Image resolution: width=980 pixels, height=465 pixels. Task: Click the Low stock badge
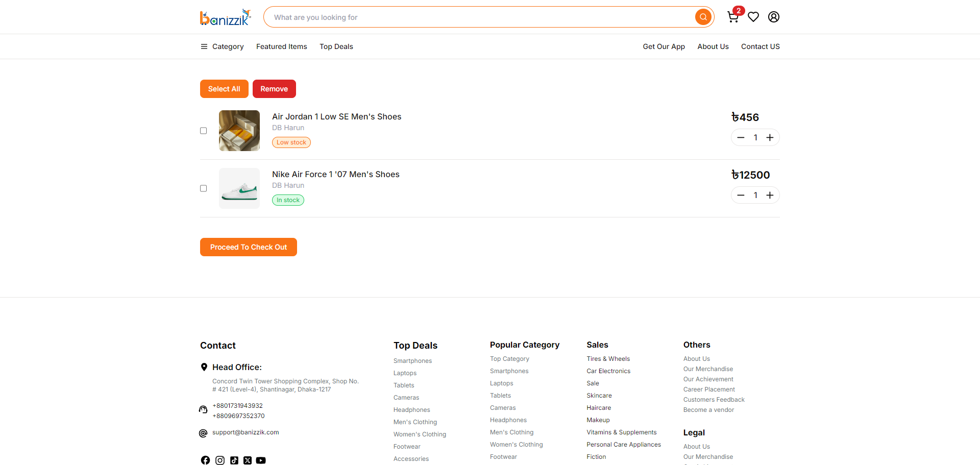coord(291,142)
